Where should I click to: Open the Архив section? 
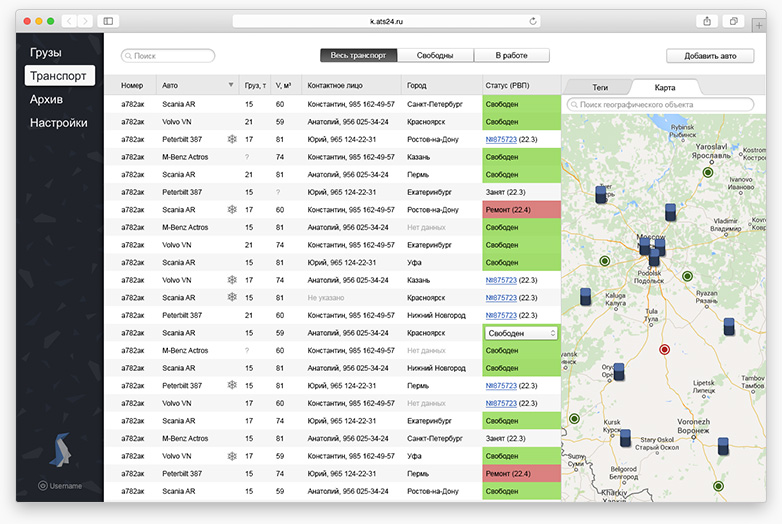(x=46, y=99)
